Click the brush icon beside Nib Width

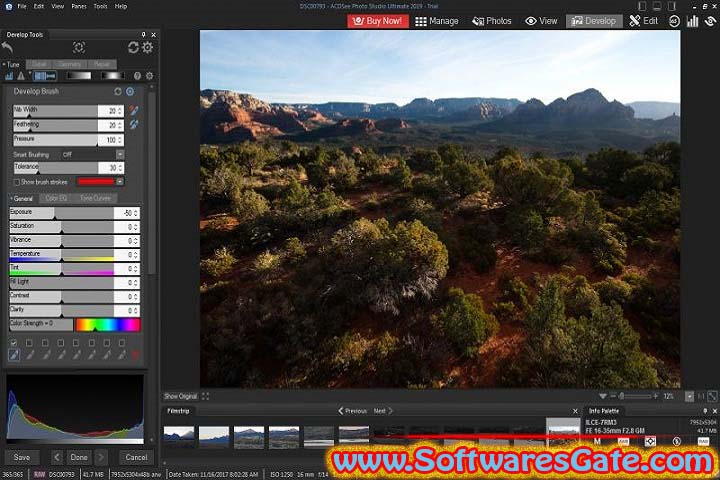134,110
